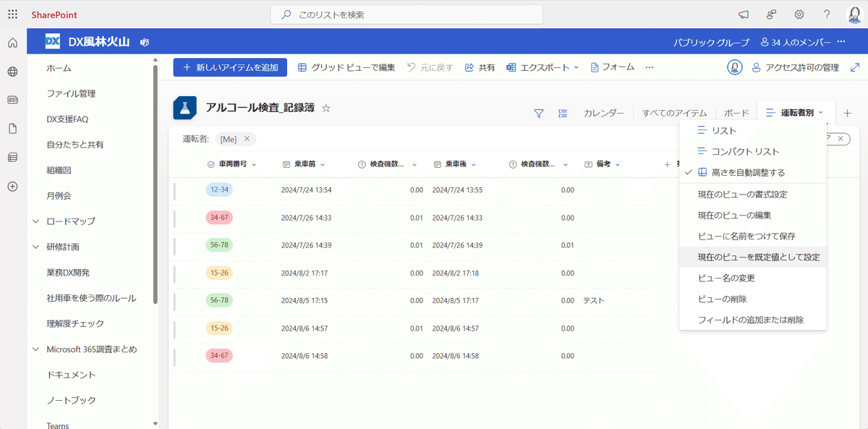The height and width of the screenshot is (429, 868).
Task: Switch to the ボード view tab
Action: pos(736,113)
